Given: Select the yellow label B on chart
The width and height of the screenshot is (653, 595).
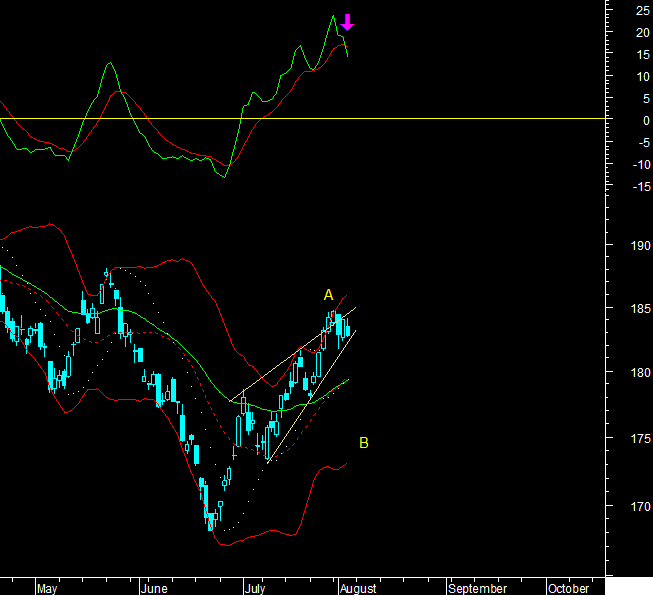Looking at the screenshot, I should 364,443.
